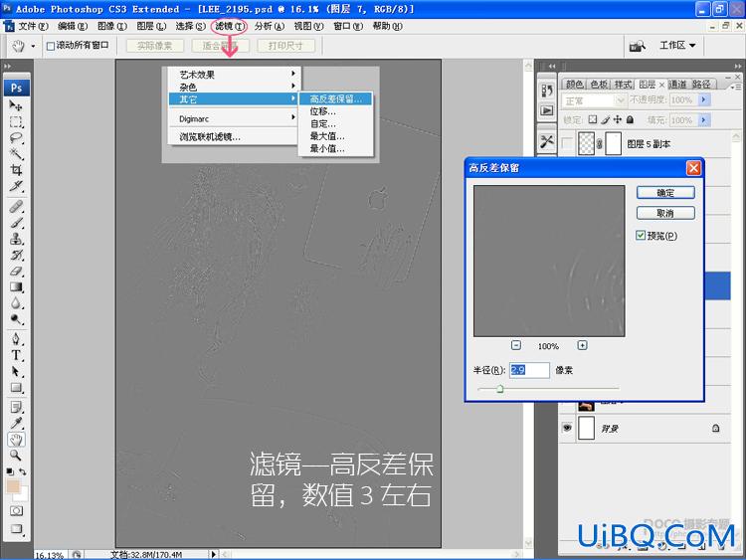The height and width of the screenshot is (560, 746).
Task: Click the Go to Bridge icon
Action: (x=637, y=46)
